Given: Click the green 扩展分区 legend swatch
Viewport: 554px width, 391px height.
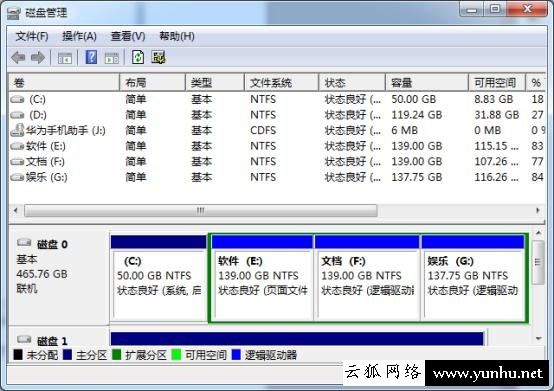Looking at the screenshot, I should click(116, 355).
